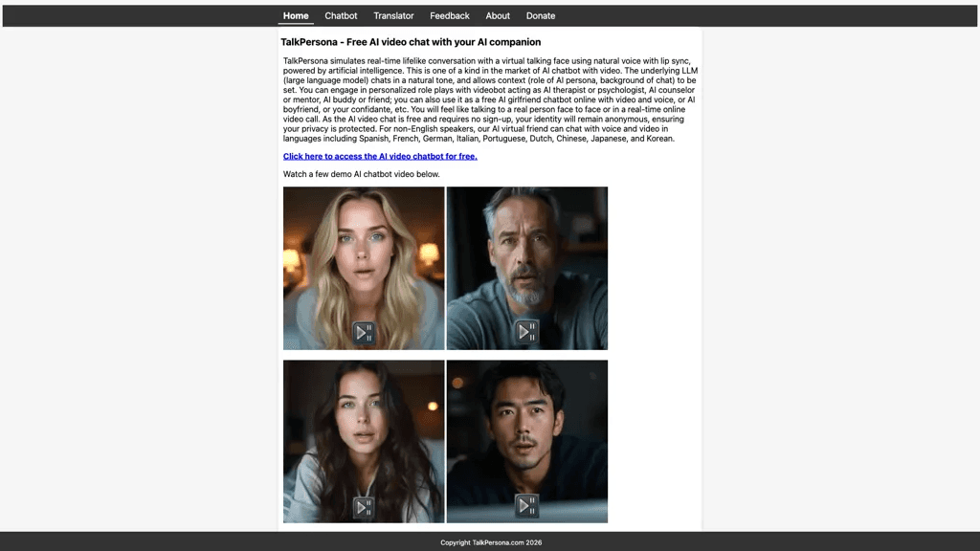This screenshot has width=980, height=551.
Task: Follow the free AI video chatbot link
Action: [380, 156]
